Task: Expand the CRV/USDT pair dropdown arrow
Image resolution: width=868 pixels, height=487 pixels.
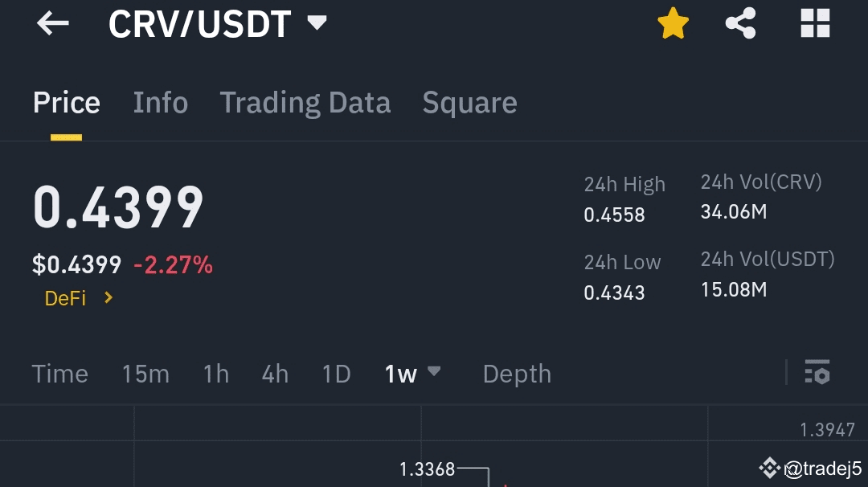Action: point(317,23)
